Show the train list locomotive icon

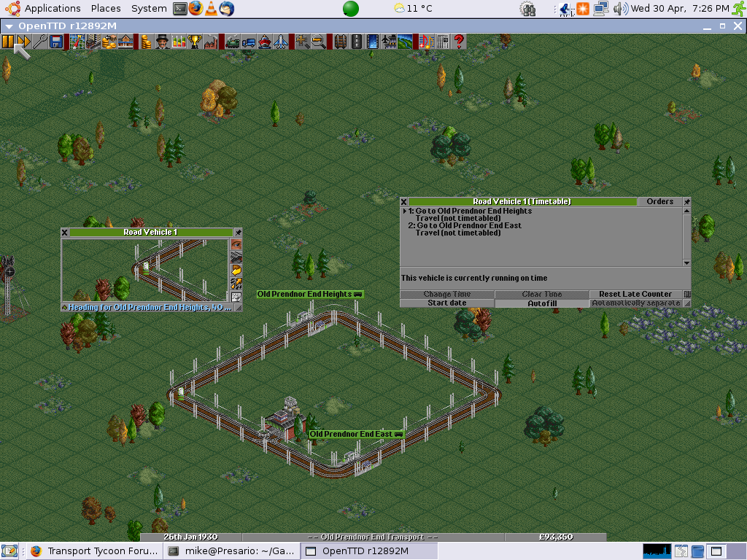coord(232,42)
